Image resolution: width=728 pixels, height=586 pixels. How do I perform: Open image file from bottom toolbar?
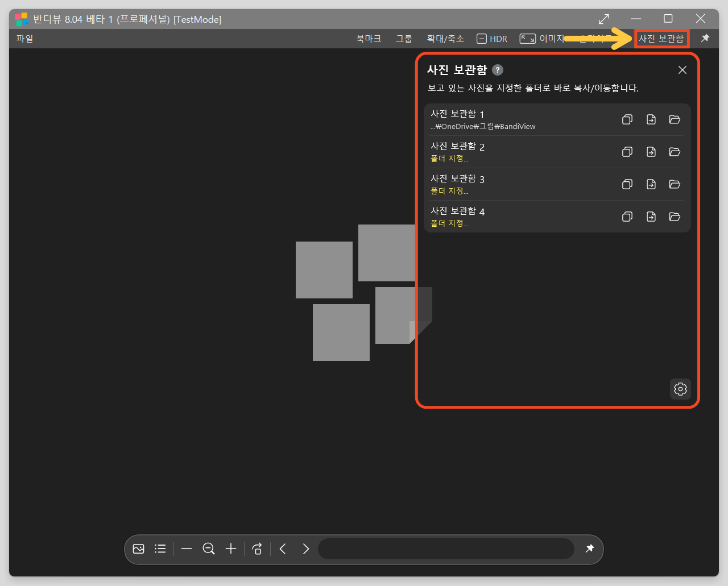point(138,548)
